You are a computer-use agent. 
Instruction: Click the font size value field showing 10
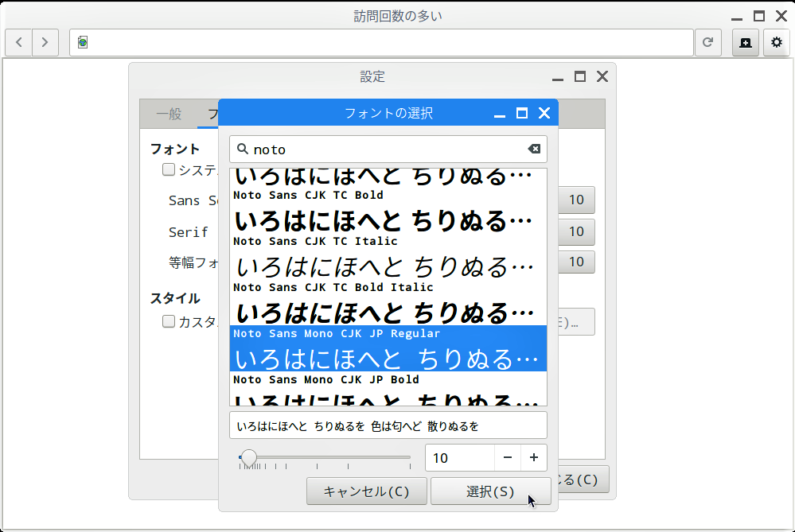coord(460,457)
